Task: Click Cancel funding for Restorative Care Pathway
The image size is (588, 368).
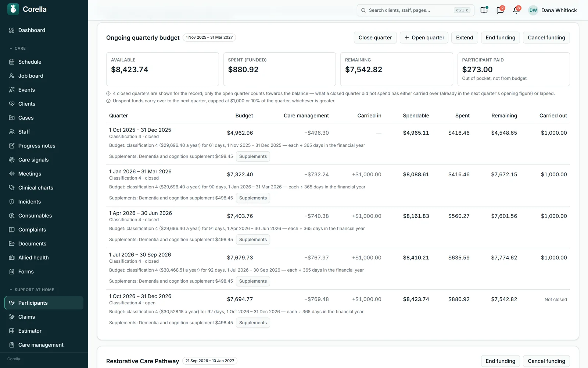Action: pos(546,361)
